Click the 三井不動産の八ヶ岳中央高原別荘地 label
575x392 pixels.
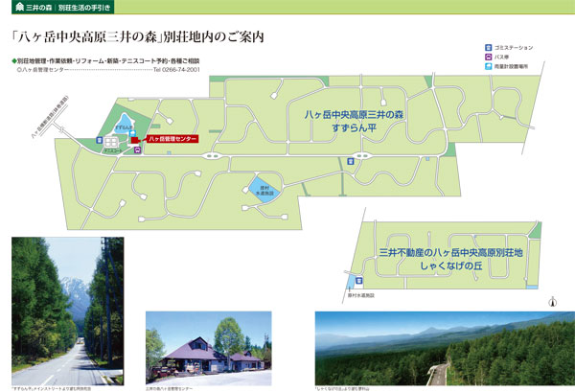pyautogui.click(x=450, y=253)
